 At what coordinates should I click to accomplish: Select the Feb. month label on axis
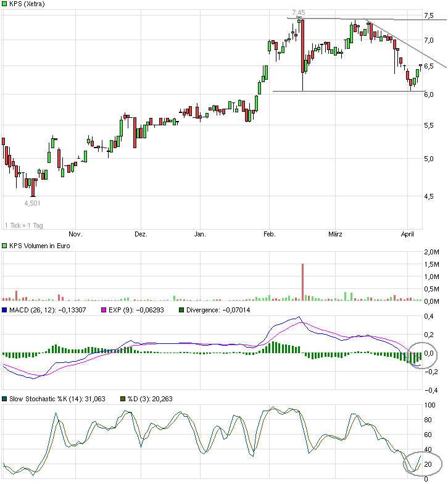pos(269,235)
